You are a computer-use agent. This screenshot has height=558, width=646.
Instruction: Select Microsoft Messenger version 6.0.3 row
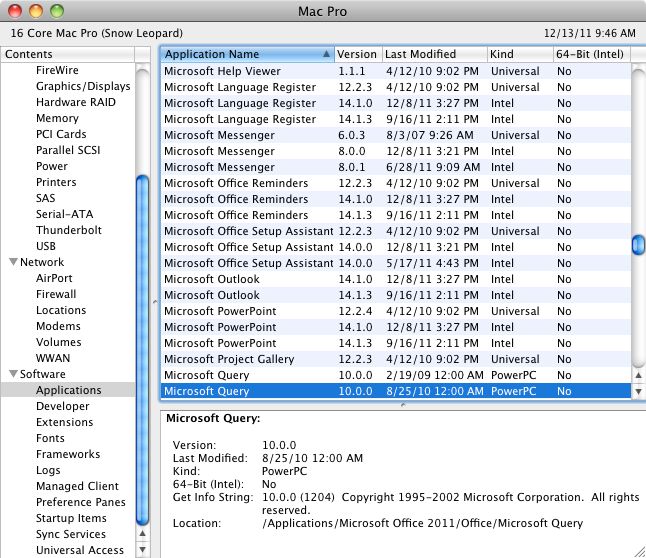point(396,135)
